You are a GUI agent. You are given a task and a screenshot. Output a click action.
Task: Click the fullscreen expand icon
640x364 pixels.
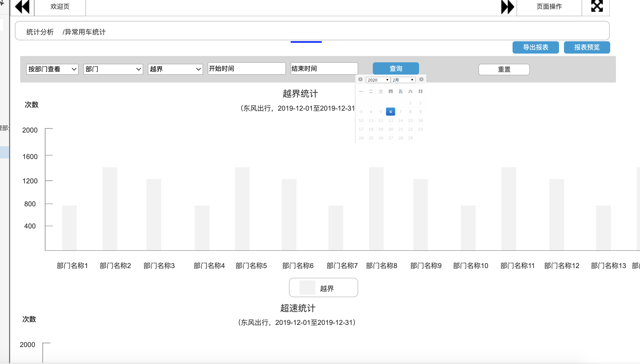pyautogui.click(x=597, y=6)
